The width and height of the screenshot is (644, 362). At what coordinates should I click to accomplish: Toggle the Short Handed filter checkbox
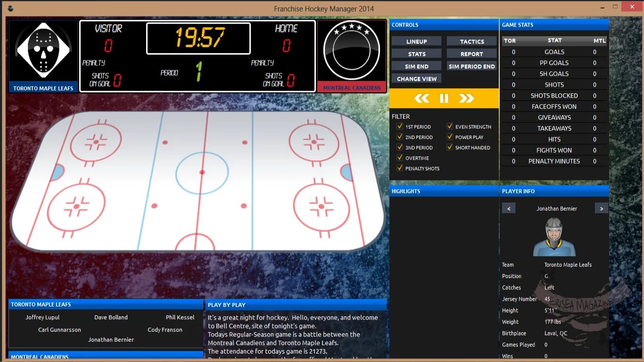[450, 147]
